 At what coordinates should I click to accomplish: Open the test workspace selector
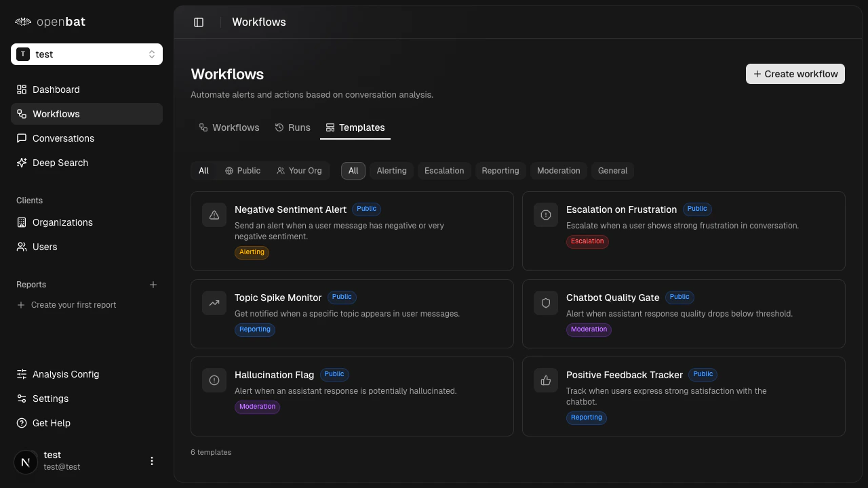point(87,54)
